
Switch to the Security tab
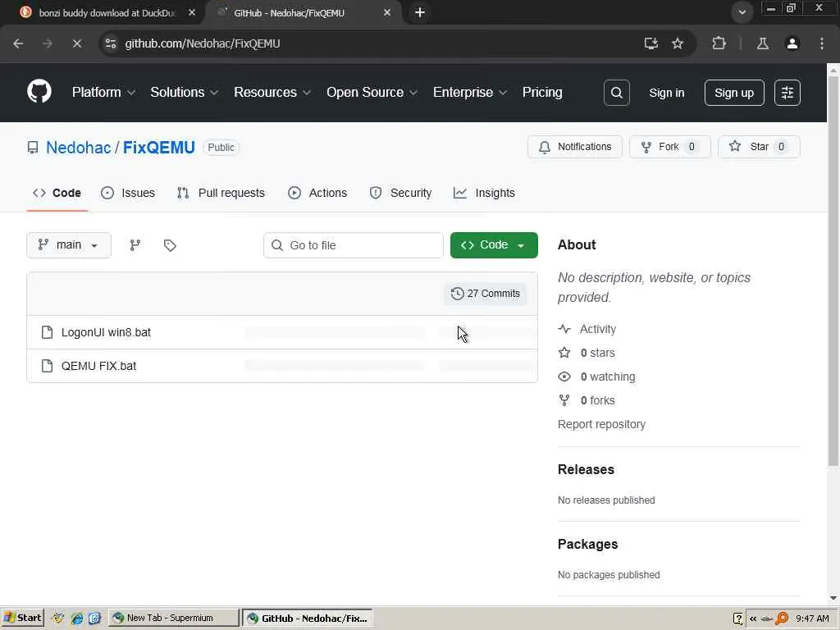click(400, 193)
